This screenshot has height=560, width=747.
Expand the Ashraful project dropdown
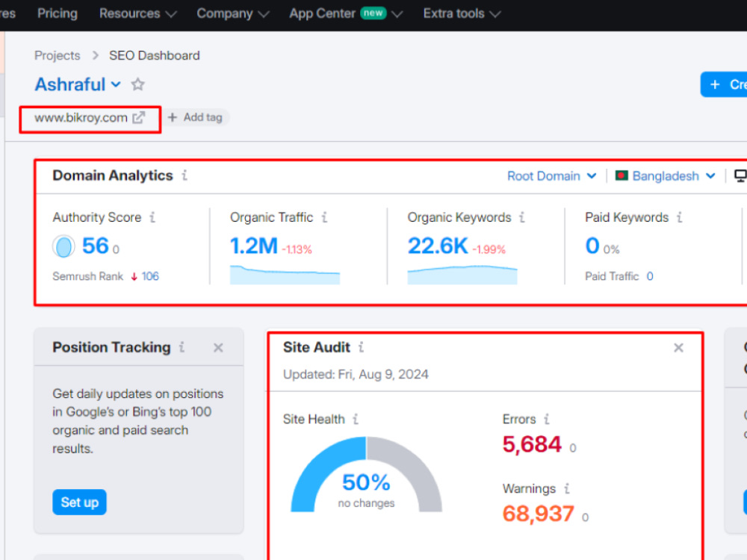click(x=116, y=85)
